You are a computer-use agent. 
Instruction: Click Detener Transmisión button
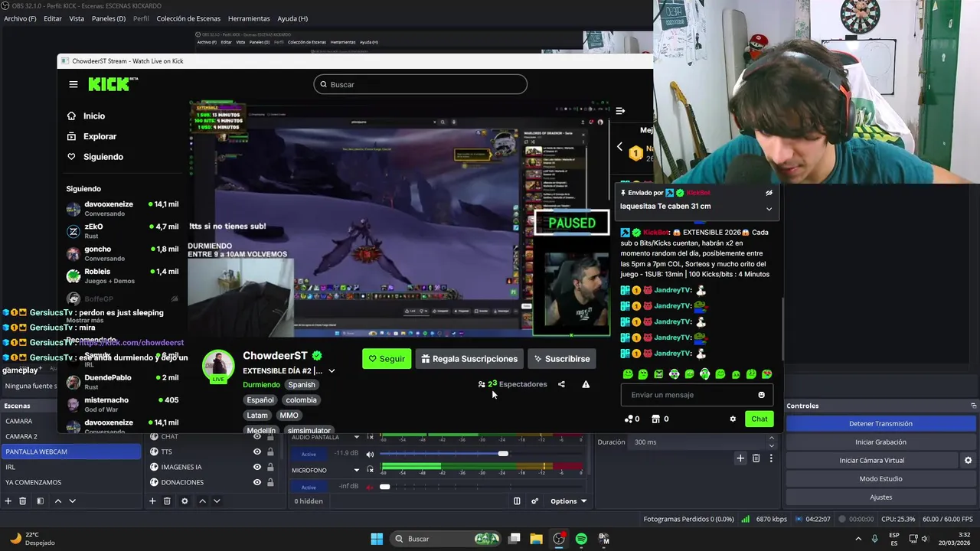[x=880, y=424]
